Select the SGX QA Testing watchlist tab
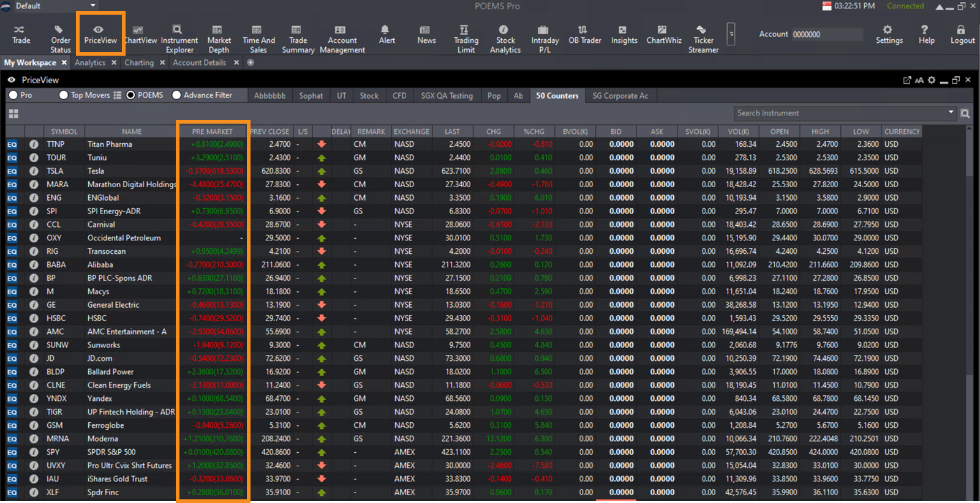Image resolution: width=980 pixels, height=503 pixels. (447, 95)
